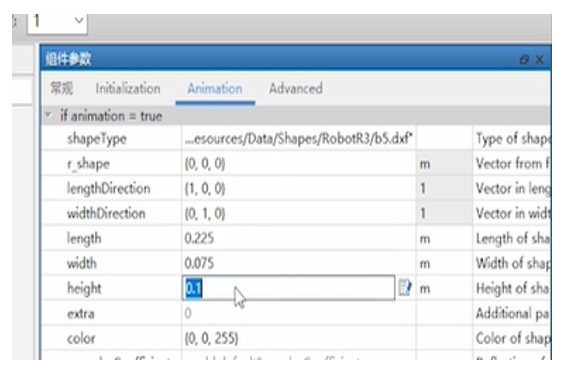
Task: Click the 'Length of sha' description cell
Action: [512, 239]
